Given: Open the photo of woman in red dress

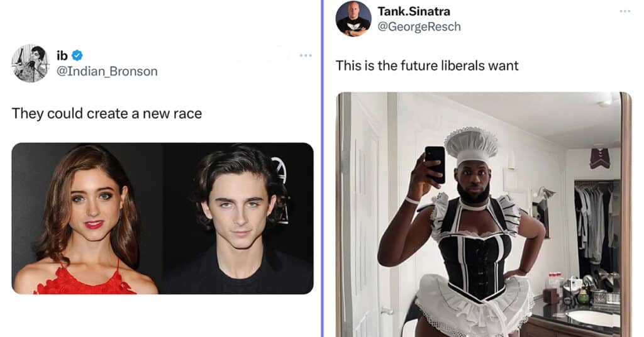Looking at the screenshot, I should pos(87,218).
